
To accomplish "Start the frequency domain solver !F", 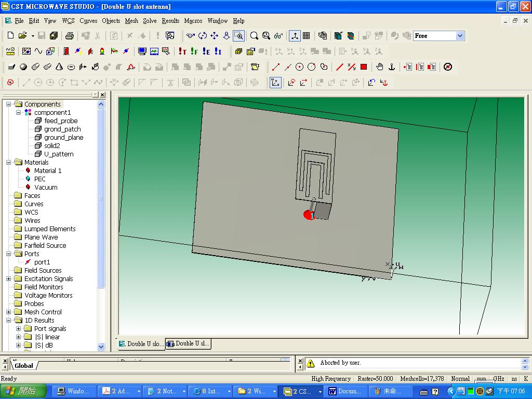I will [x=194, y=51].
